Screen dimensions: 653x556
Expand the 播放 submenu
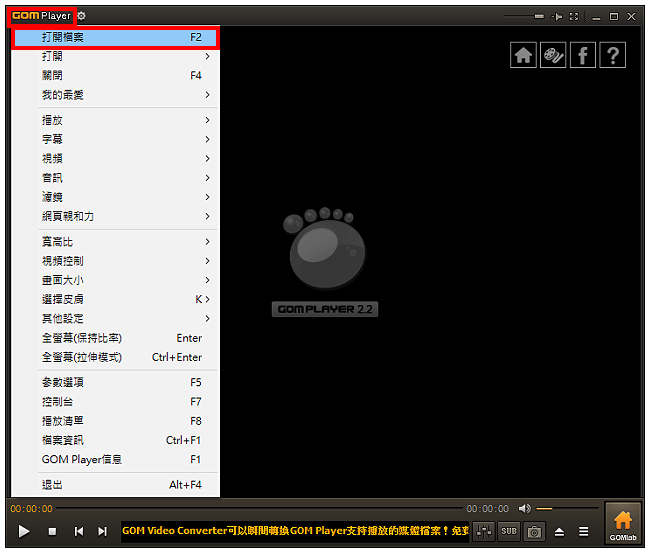coord(115,120)
